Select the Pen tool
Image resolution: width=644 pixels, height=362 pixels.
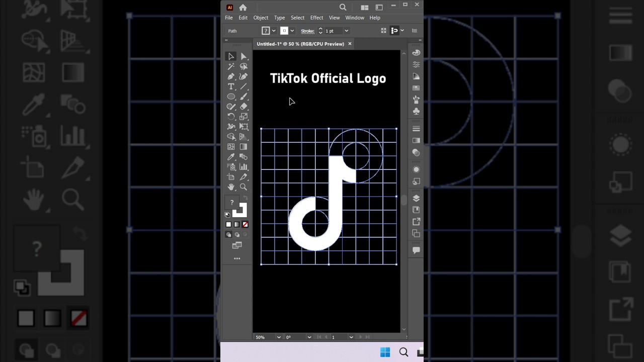[x=231, y=76]
